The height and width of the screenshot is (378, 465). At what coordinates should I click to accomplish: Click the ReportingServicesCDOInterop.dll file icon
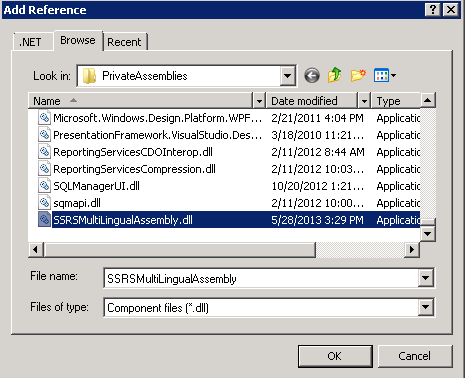coord(44,152)
